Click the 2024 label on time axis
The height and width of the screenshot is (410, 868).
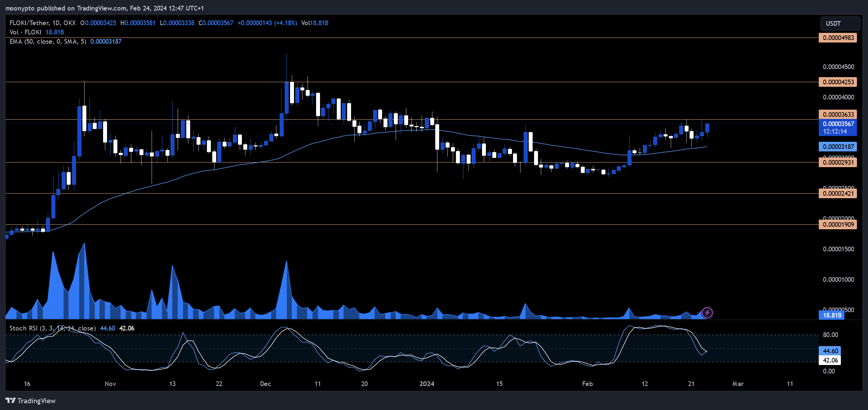point(427,384)
